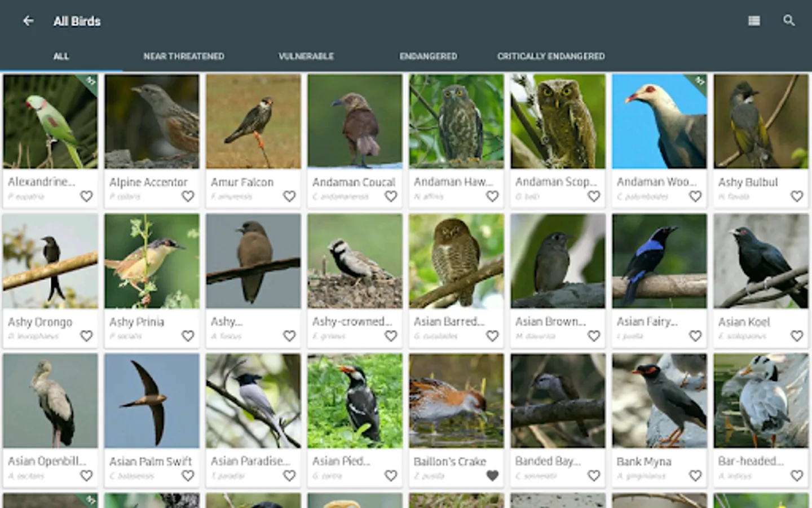Open the Amur Falcon photo
812x508 pixels.
[253, 121]
